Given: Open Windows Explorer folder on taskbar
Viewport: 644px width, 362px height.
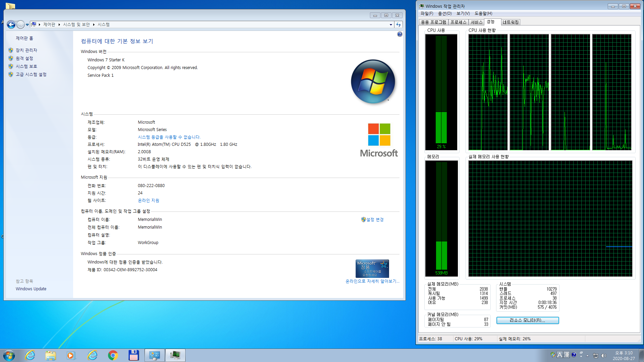Looking at the screenshot, I should (51, 355).
